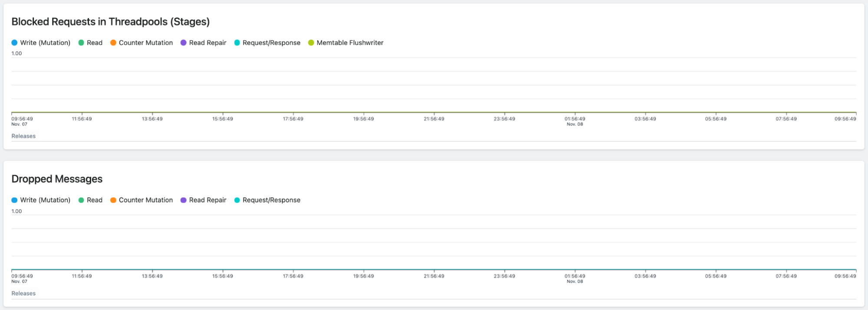The width and height of the screenshot is (868, 310).
Task: Click purple Read Repair dot in Blocked Requests
Action: [184, 43]
